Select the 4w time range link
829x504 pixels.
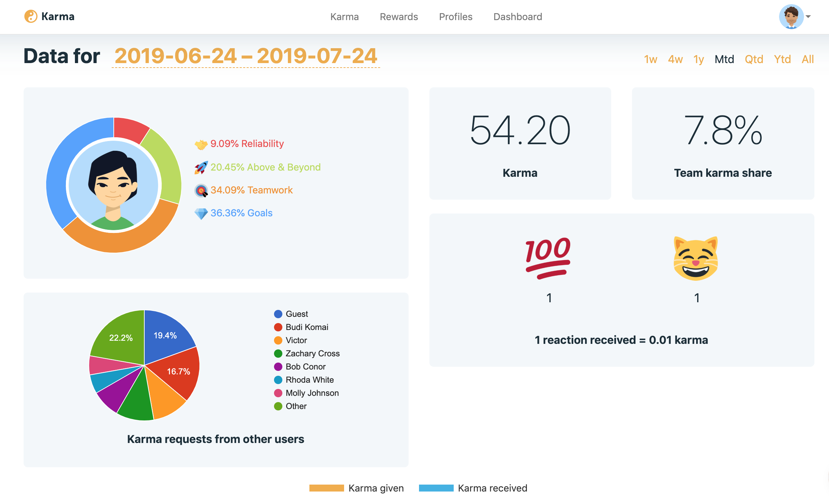(x=675, y=59)
